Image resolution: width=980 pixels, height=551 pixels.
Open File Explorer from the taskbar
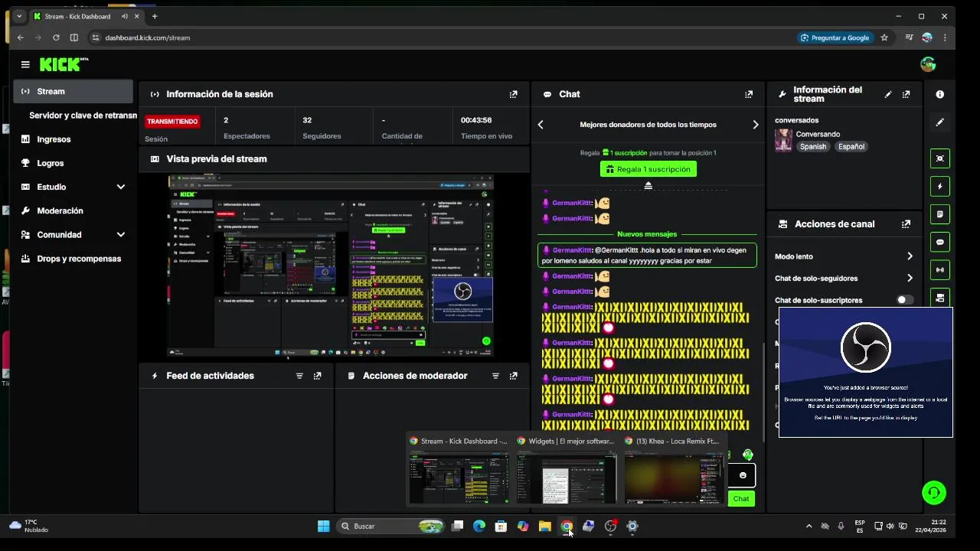tap(544, 526)
